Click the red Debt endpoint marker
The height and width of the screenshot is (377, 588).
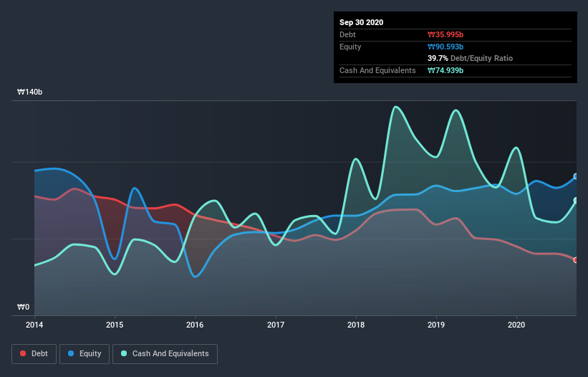point(576,260)
